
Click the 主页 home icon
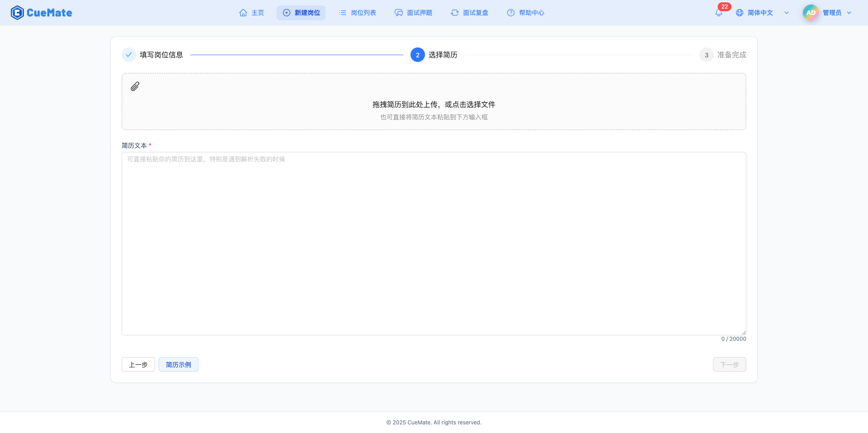243,13
